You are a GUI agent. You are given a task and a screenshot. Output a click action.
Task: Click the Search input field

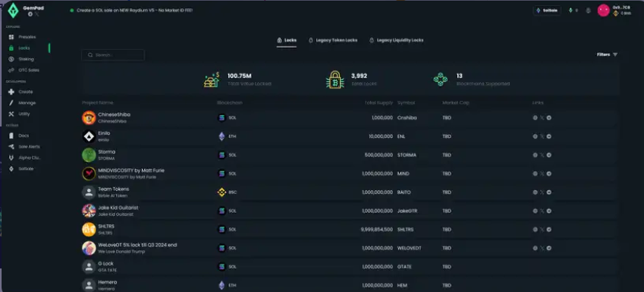coord(113,55)
